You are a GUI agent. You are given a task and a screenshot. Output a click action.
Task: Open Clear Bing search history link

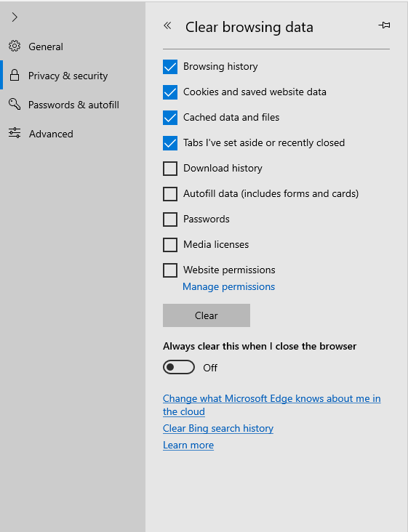click(218, 428)
